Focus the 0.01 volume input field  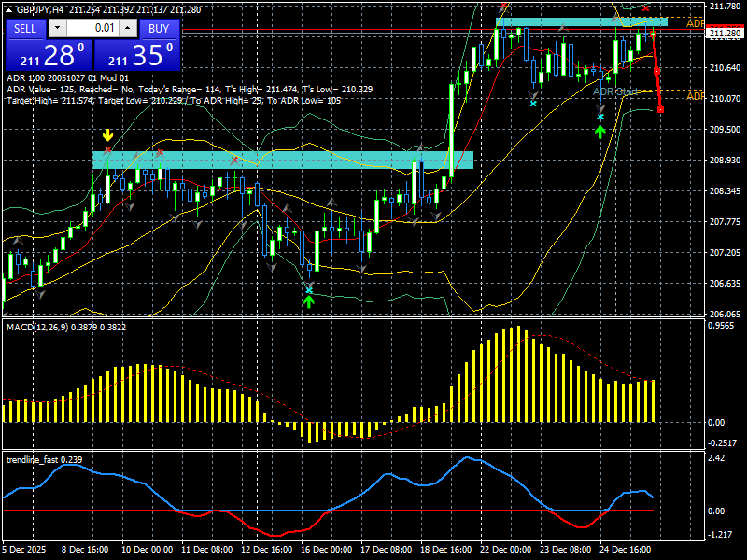(x=92, y=28)
